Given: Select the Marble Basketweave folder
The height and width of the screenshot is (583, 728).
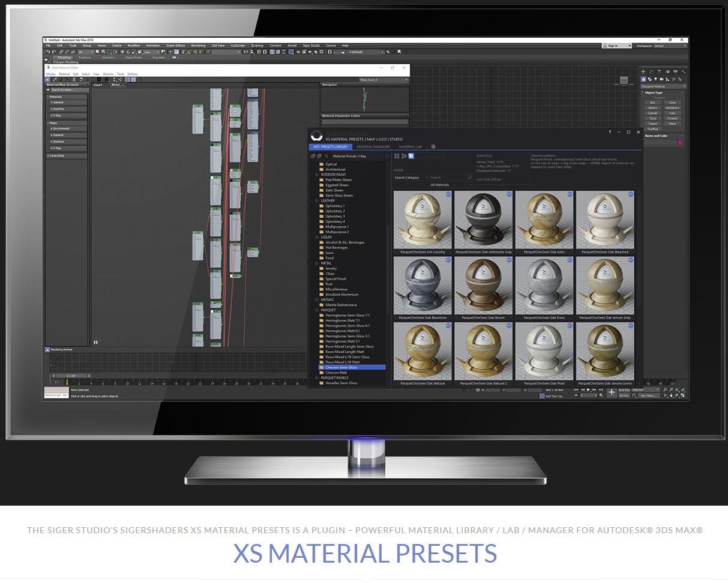Looking at the screenshot, I should (x=341, y=305).
